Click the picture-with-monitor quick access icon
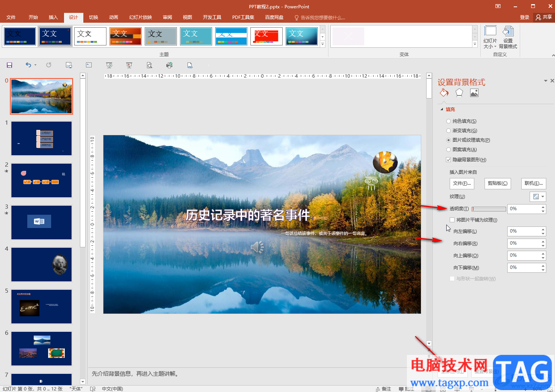Viewport: 555px width, 392px height. [x=69, y=65]
